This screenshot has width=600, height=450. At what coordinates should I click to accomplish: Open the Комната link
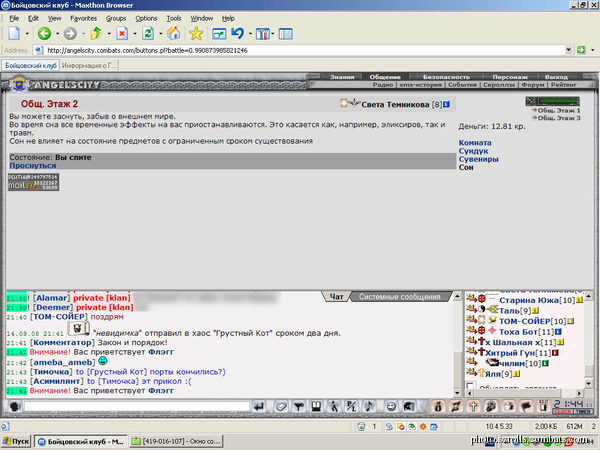coord(475,143)
